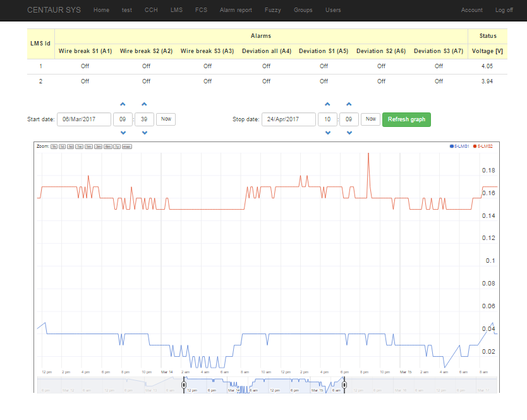Image resolution: width=527 pixels, height=420 pixels.
Task: Increase the start date hour with up arrow
Action: pos(123,104)
